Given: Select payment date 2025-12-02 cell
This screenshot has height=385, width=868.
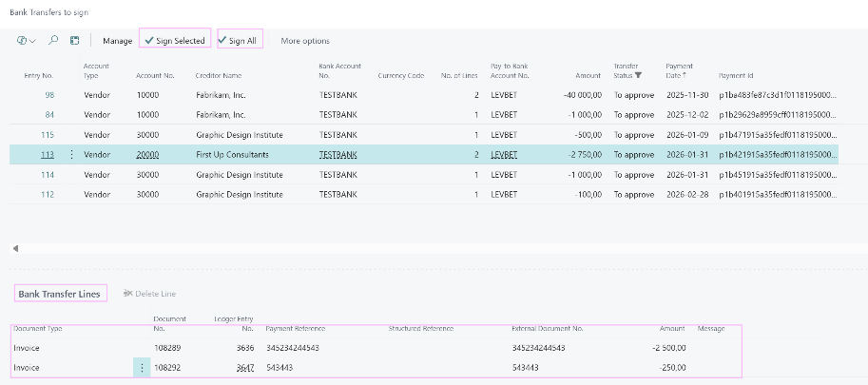Looking at the screenshot, I should 687,115.
